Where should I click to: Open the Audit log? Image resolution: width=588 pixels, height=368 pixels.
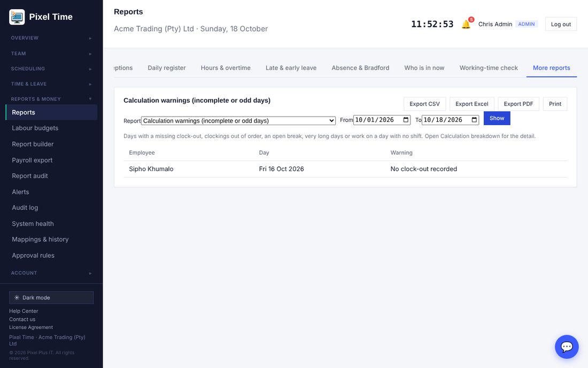coord(51,208)
